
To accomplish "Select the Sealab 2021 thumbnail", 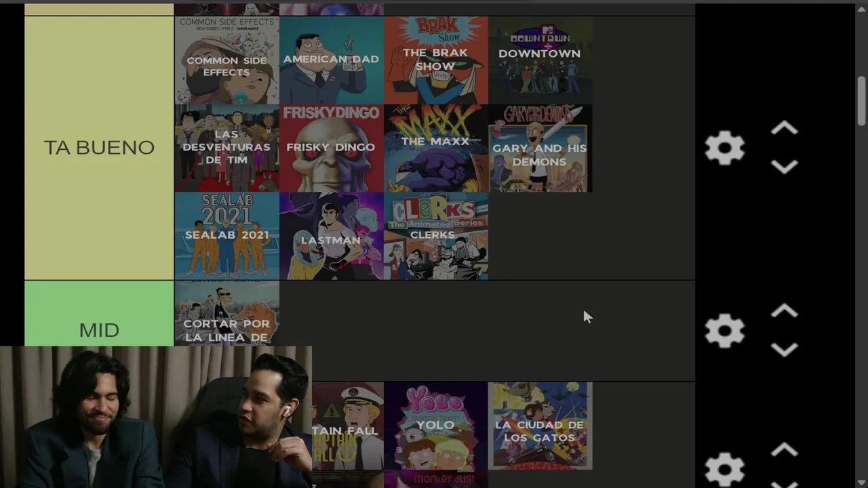I will [x=227, y=236].
